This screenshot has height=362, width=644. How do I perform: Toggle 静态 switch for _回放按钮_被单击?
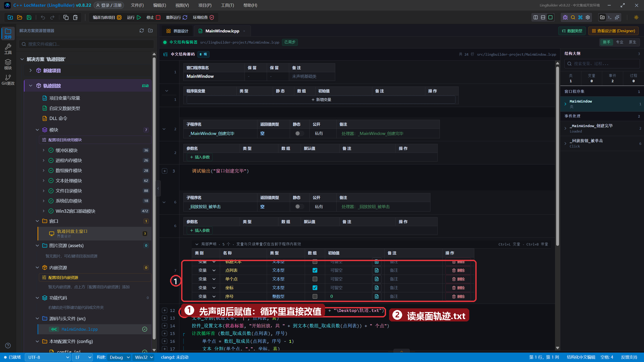tap(299, 206)
